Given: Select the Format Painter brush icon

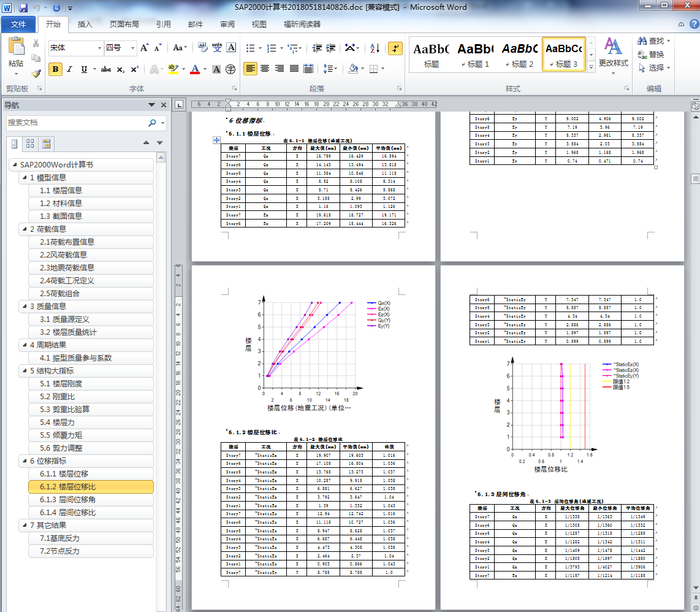Looking at the screenshot, I should pos(36,74).
